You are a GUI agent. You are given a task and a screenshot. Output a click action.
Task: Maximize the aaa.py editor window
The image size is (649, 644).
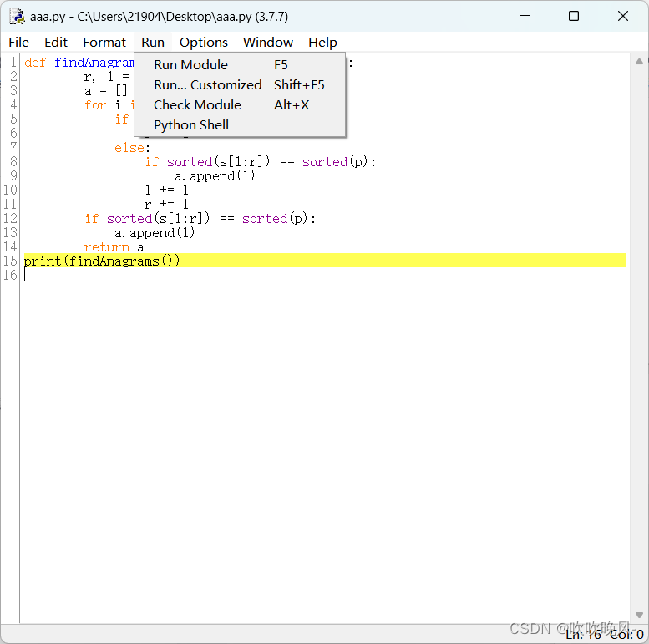pyautogui.click(x=574, y=16)
